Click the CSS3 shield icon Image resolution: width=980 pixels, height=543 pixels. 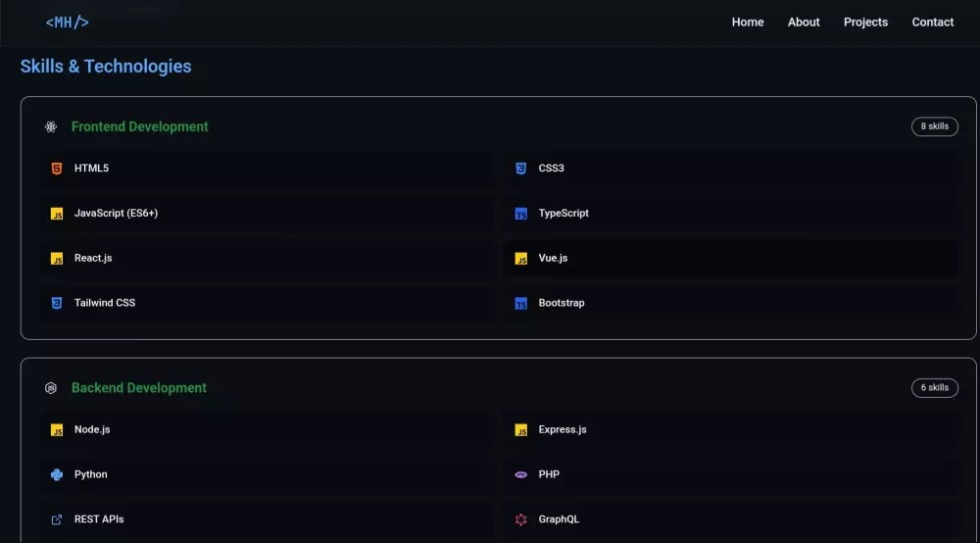pos(520,168)
